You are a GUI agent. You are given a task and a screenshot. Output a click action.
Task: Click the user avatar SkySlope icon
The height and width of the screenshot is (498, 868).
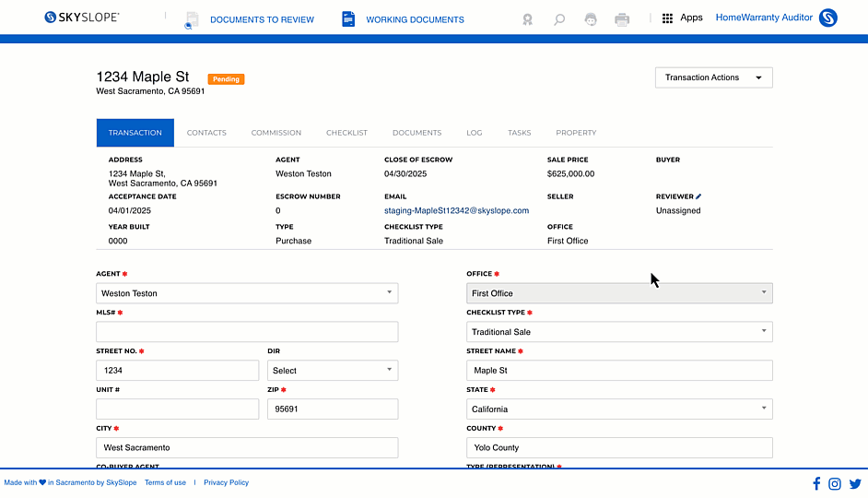(x=828, y=18)
